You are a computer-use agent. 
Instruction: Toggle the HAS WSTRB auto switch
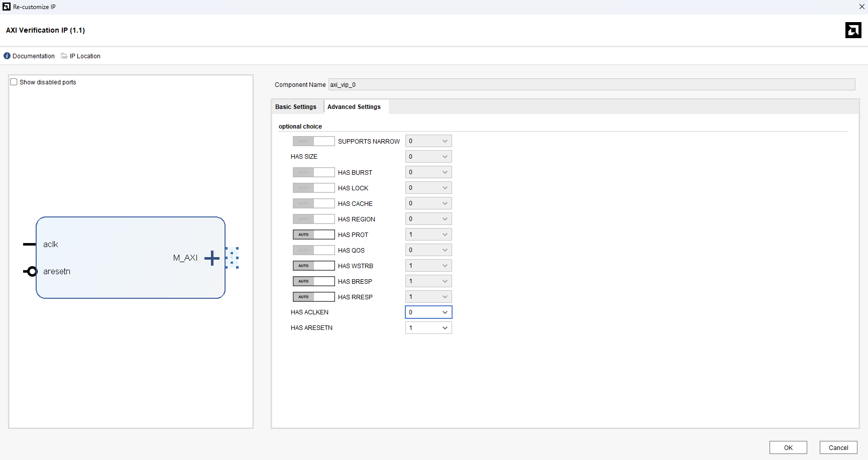point(313,266)
